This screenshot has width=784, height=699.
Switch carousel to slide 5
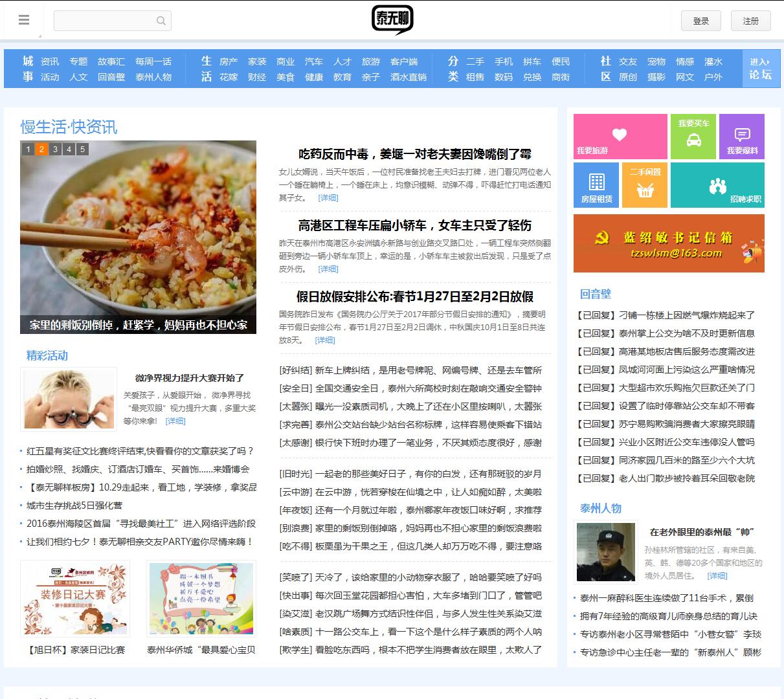82,149
